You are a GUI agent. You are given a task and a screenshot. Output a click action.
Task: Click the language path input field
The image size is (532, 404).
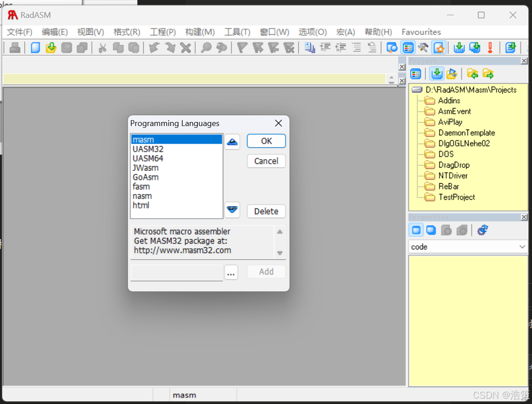(x=177, y=273)
